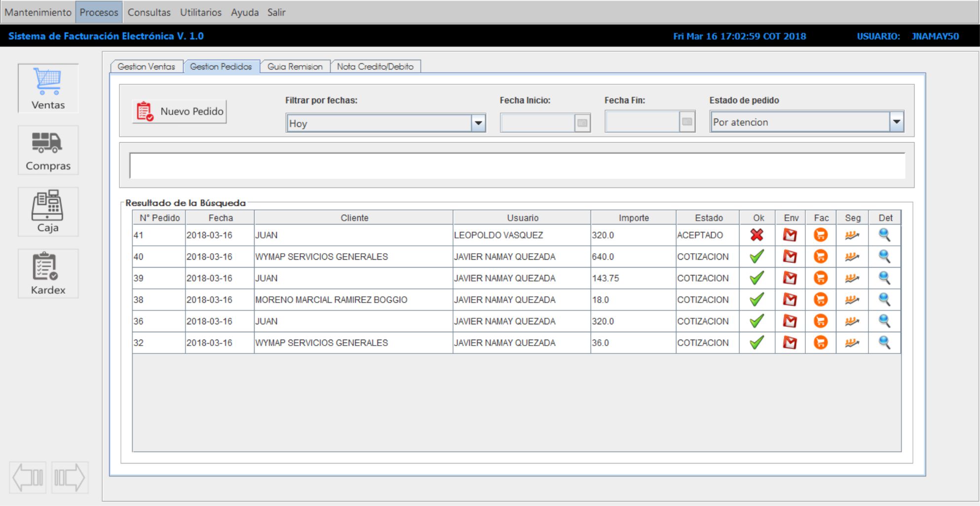980x506 pixels.
Task: Click the red X for order 41
Action: [756, 235]
